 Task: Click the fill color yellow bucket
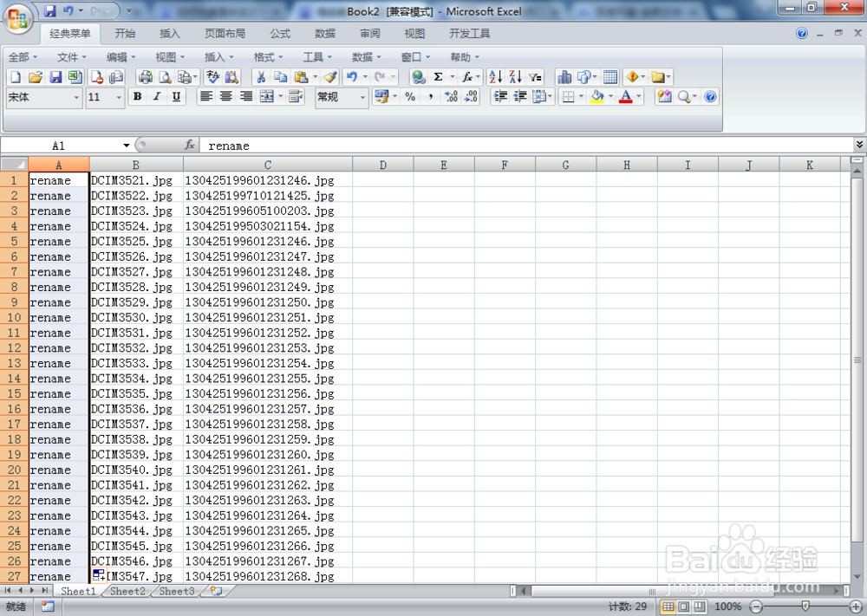coord(597,97)
